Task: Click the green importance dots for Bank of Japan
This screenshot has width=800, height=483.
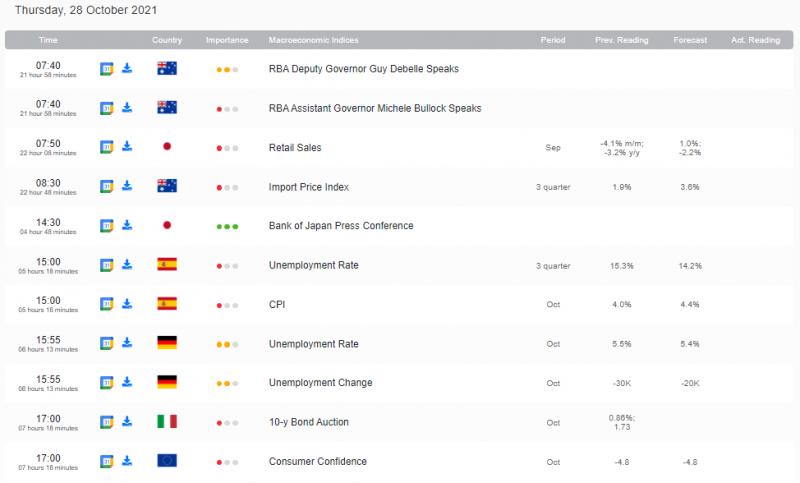Action: [x=227, y=226]
